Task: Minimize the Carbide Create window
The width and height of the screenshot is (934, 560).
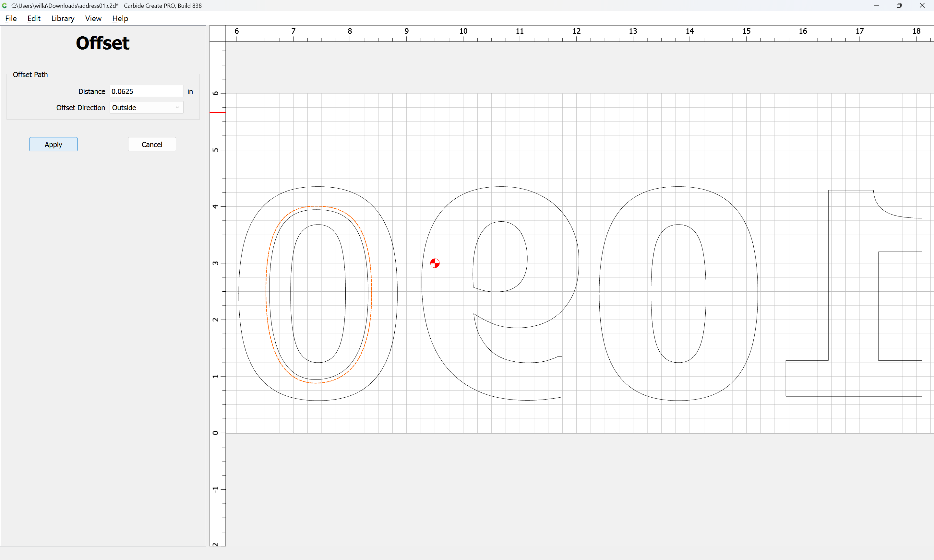Action: click(x=877, y=6)
